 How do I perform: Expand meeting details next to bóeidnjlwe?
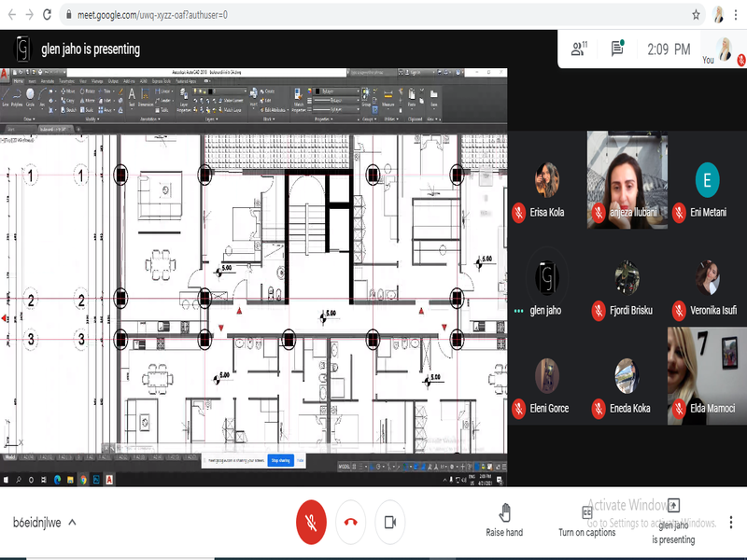(73, 523)
